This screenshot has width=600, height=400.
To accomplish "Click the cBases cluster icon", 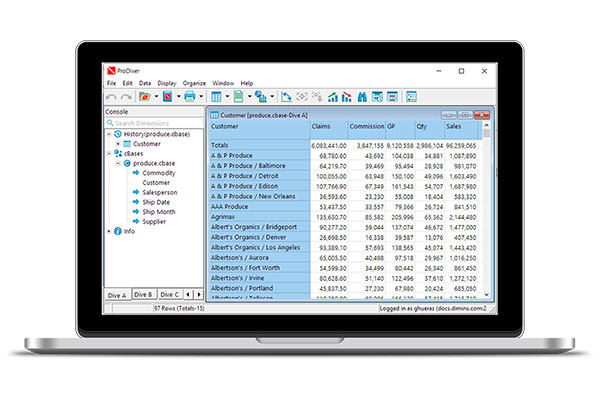I will [x=118, y=153].
